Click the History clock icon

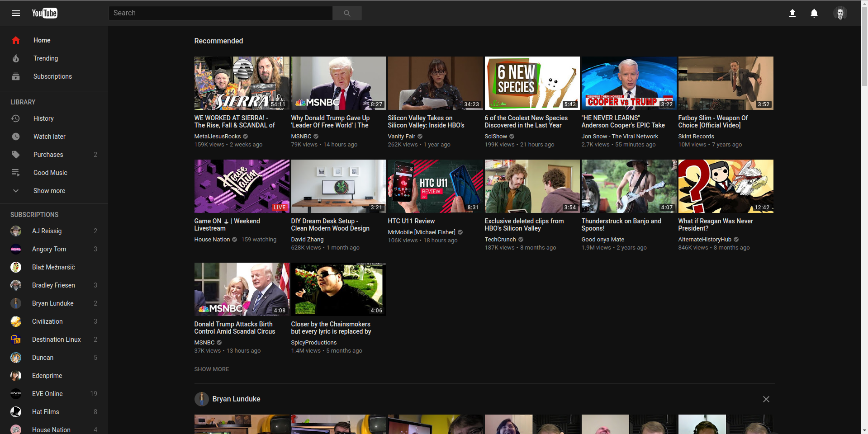[x=16, y=118]
